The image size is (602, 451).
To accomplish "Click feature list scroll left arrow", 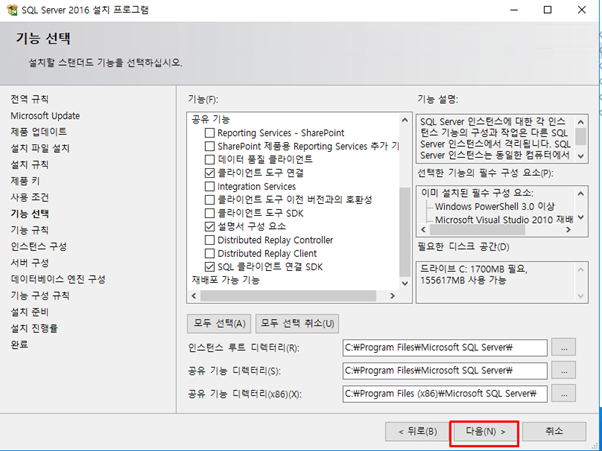I will 194,296.
